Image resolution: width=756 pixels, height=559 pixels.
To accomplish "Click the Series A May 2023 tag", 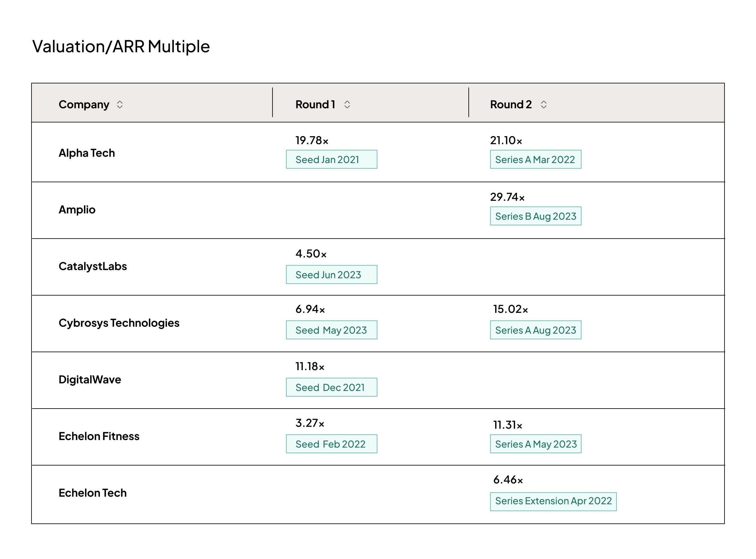I will (x=535, y=444).
